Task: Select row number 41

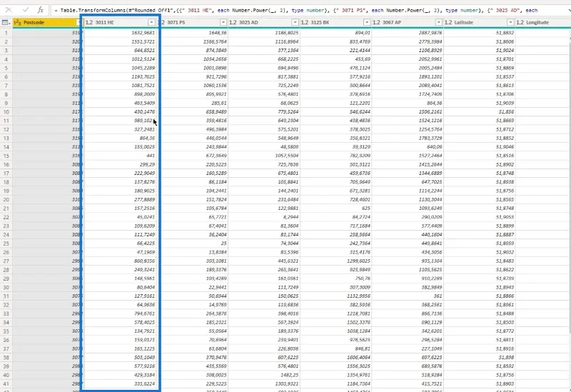Action: (6, 383)
